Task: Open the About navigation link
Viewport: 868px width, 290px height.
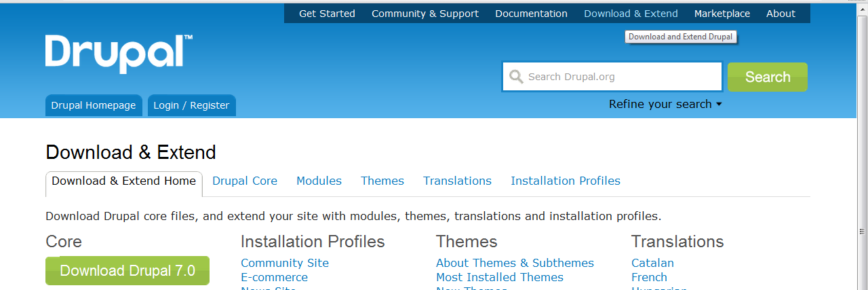Action: click(781, 14)
